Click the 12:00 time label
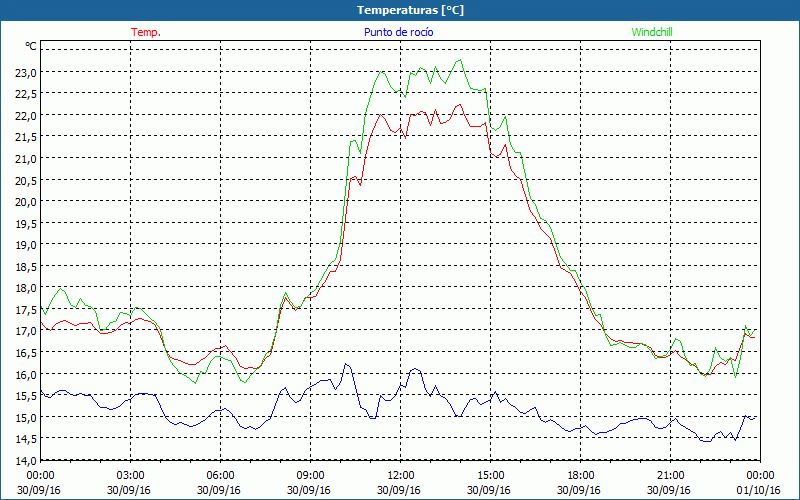Image resolution: width=800 pixels, height=500 pixels. click(x=401, y=475)
